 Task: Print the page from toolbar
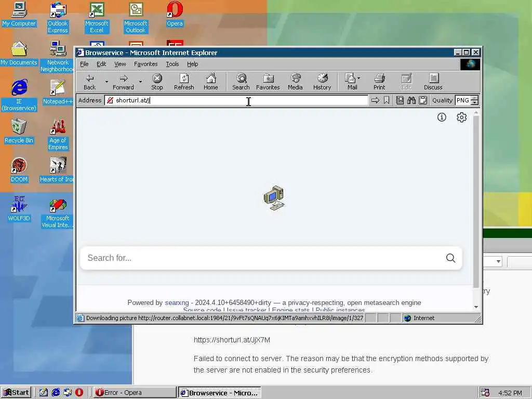coord(379,82)
